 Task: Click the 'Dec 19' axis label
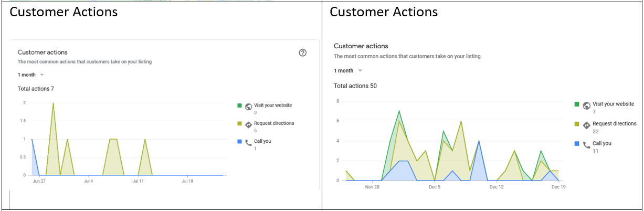tap(558, 187)
